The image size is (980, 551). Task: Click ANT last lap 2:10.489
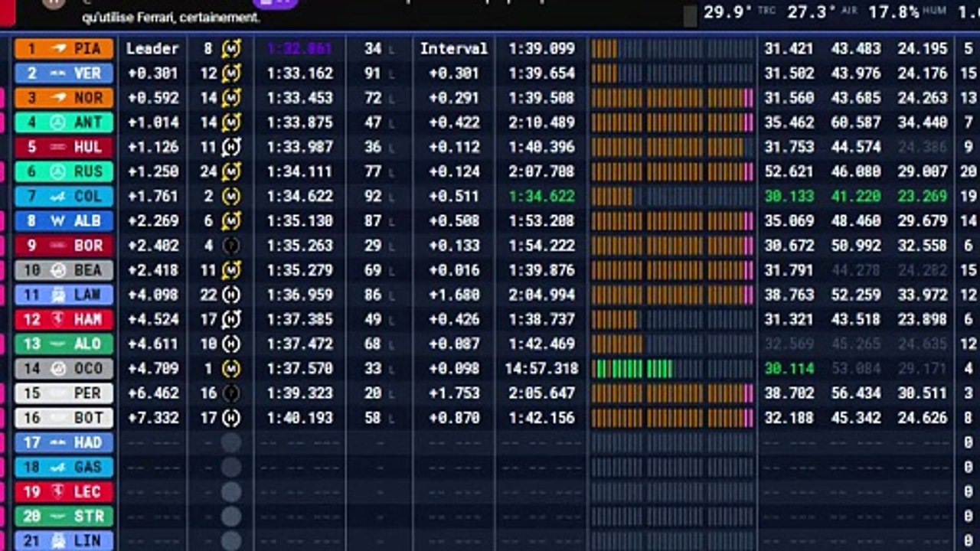point(541,122)
